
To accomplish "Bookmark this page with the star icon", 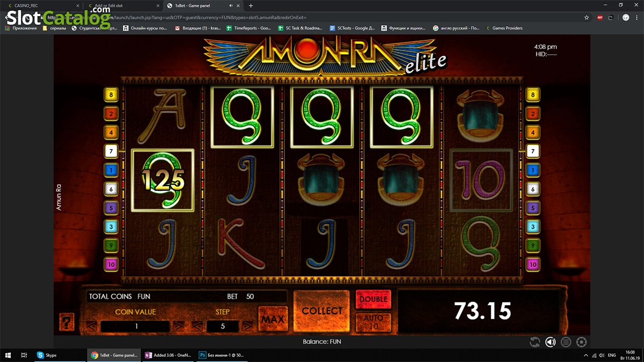I will (x=587, y=17).
